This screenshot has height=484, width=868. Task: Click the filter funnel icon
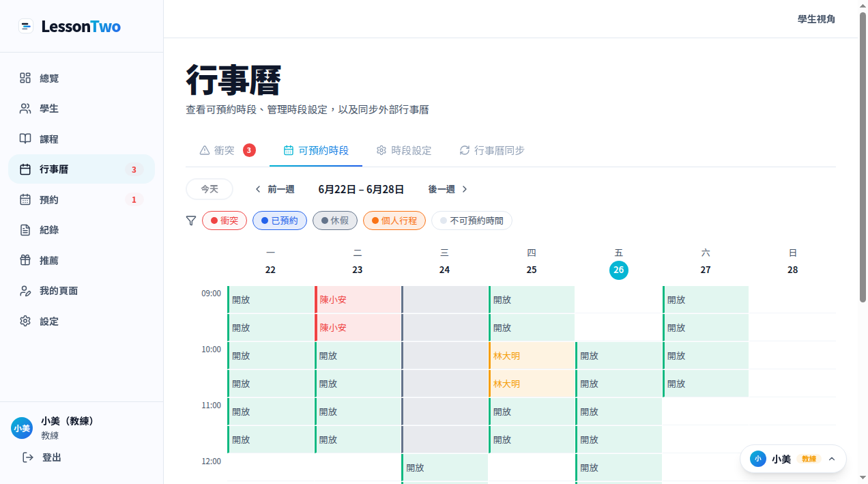191,220
